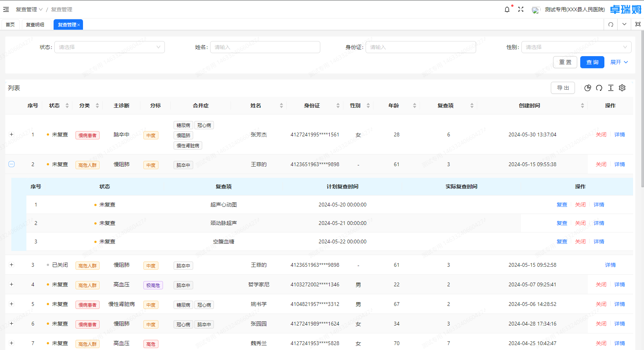Click 关闭 for 颈动脉超声 item
This screenshot has height=350, width=644.
tap(580, 223)
